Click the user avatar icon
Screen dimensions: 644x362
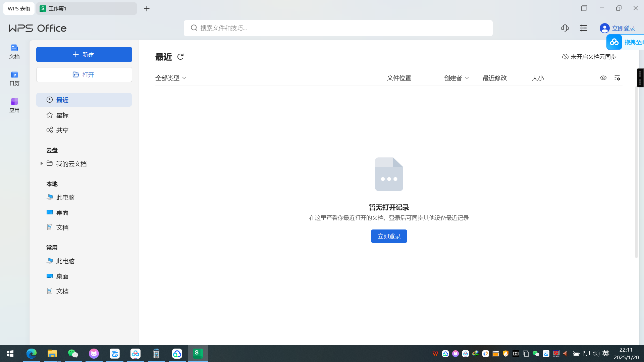(x=604, y=28)
